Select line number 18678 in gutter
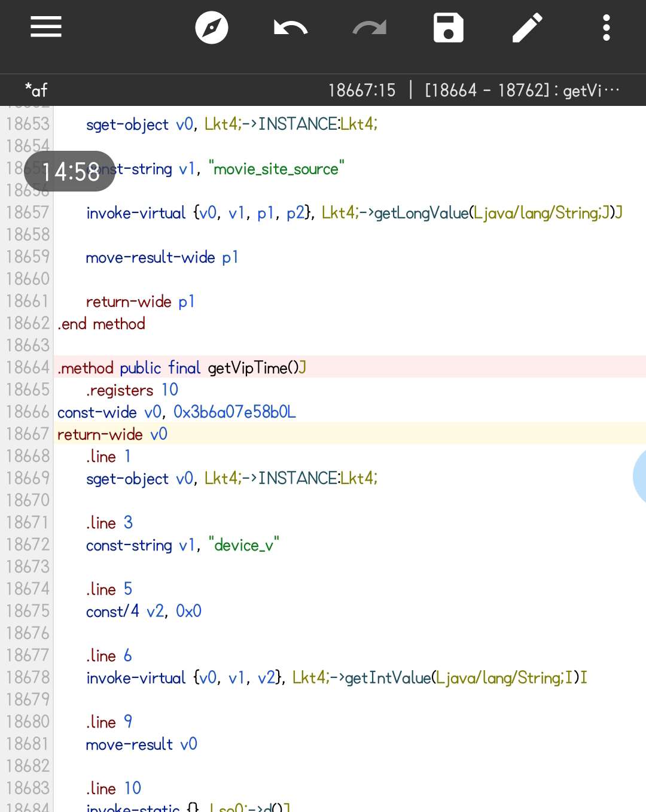Screen dimensions: 646x812 coord(28,677)
